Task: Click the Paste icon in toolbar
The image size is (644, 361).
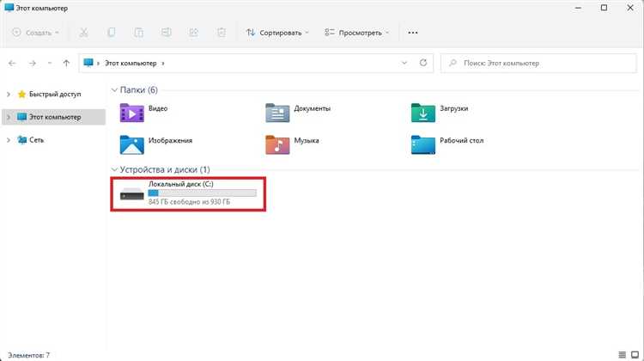Action: click(139, 33)
